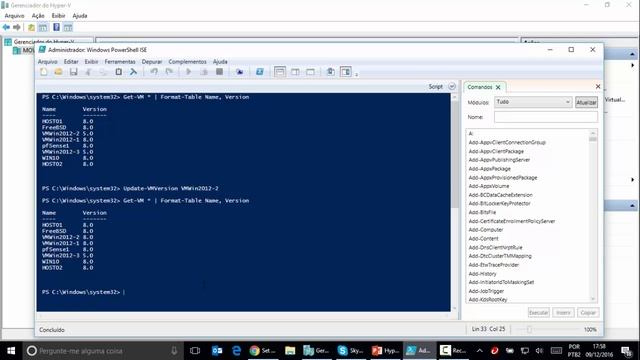Click Cortana search box on taskbar
The width and height of the screenshot is (640, 360).
[x=102, y=351]
